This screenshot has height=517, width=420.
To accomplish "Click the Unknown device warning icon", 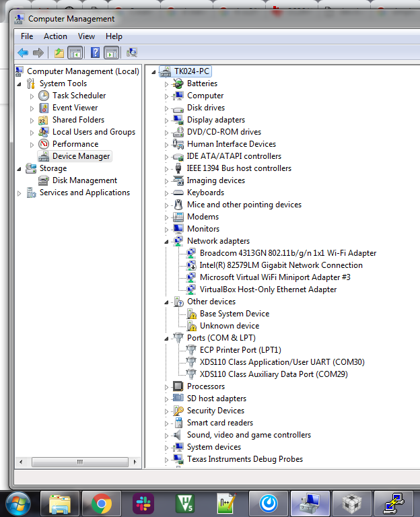I will coord(192,326).
